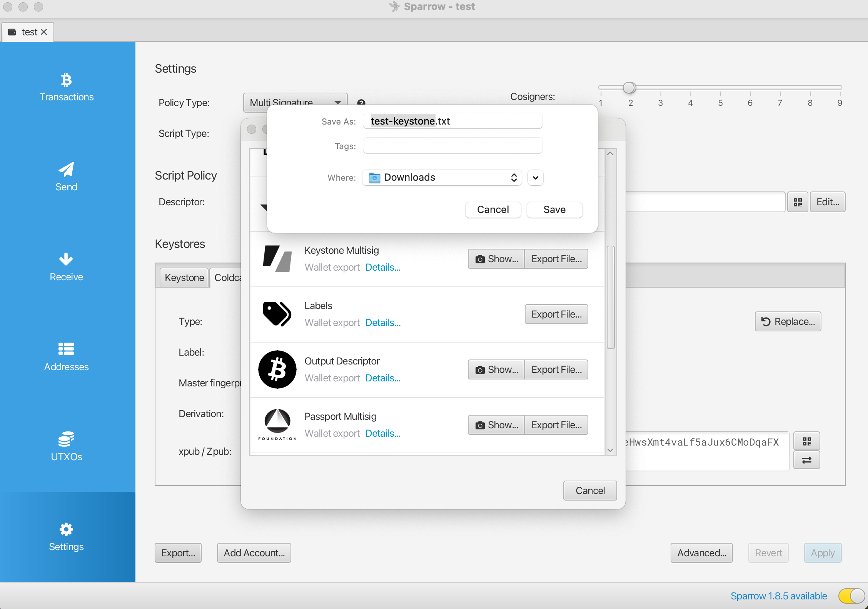868x609 pixels.
Task: Click Save in the file dialog
Action: (x=554, y=210)
